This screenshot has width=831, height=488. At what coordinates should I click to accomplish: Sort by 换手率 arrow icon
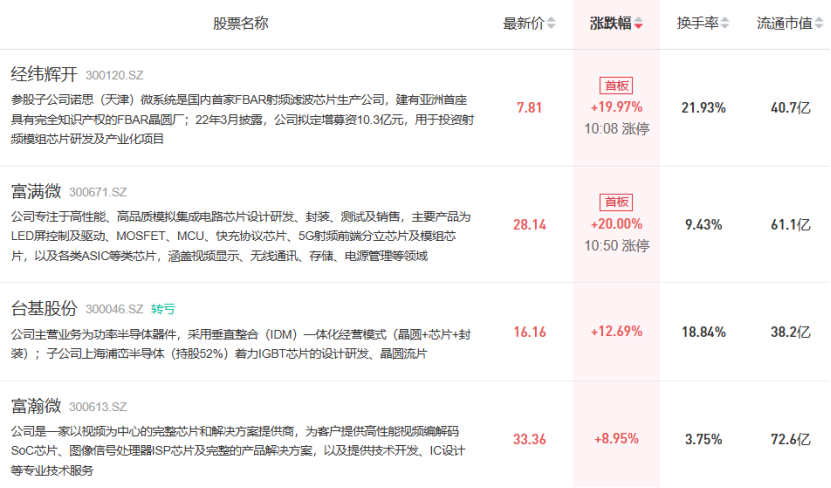(x=725, y=23)
